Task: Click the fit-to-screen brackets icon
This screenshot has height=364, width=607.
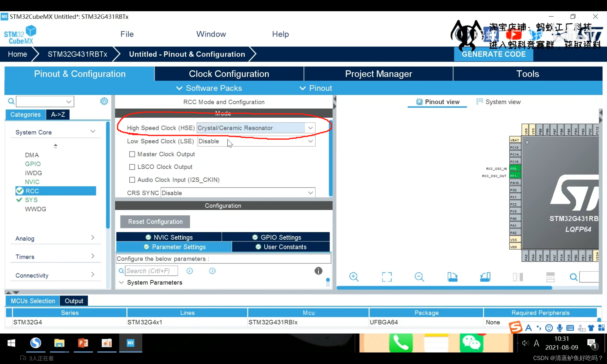Action: coord(387,277)
